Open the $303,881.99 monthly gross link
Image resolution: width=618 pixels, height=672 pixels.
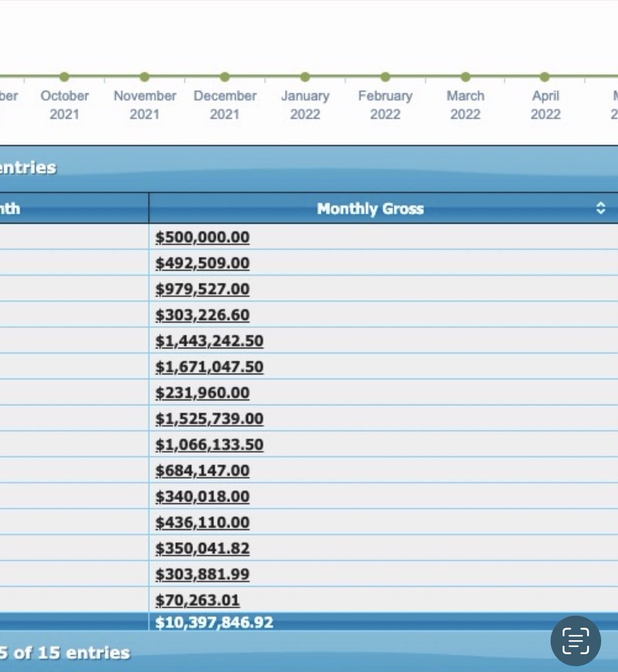click(x=202, y=575)
